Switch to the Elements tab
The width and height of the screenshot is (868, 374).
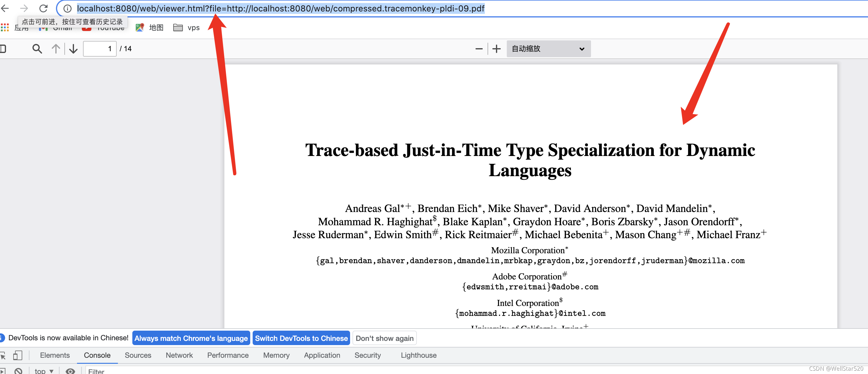[x=54, y=355]
